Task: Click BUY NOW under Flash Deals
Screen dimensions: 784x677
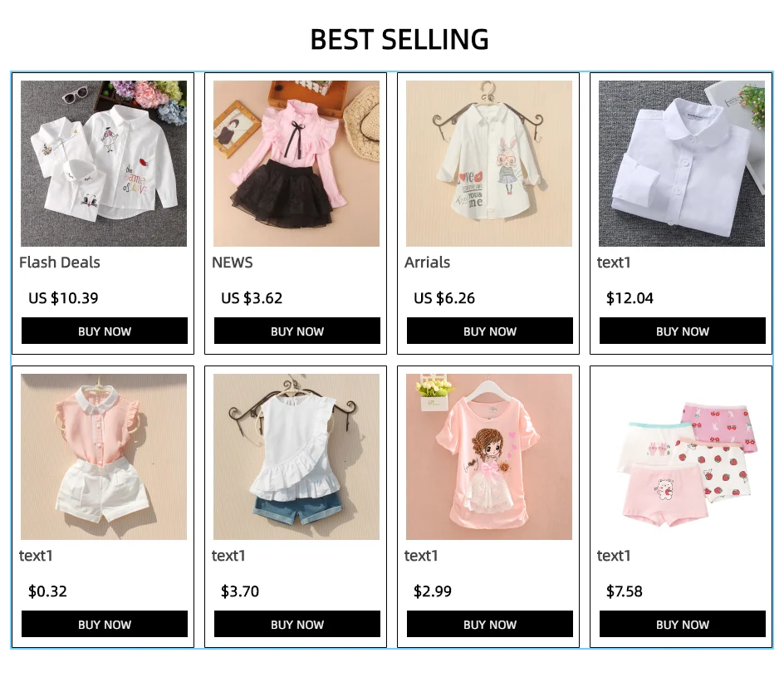Action: tap(105, 331)
